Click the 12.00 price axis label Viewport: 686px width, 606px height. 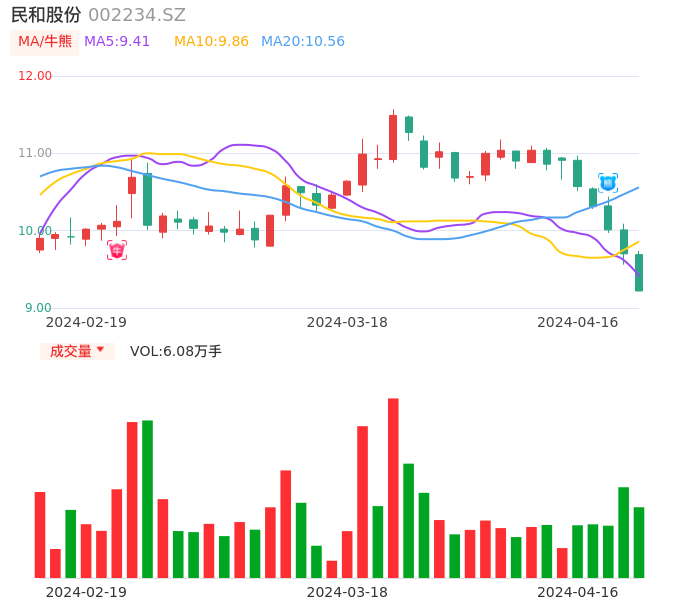(x=35, y=76)
